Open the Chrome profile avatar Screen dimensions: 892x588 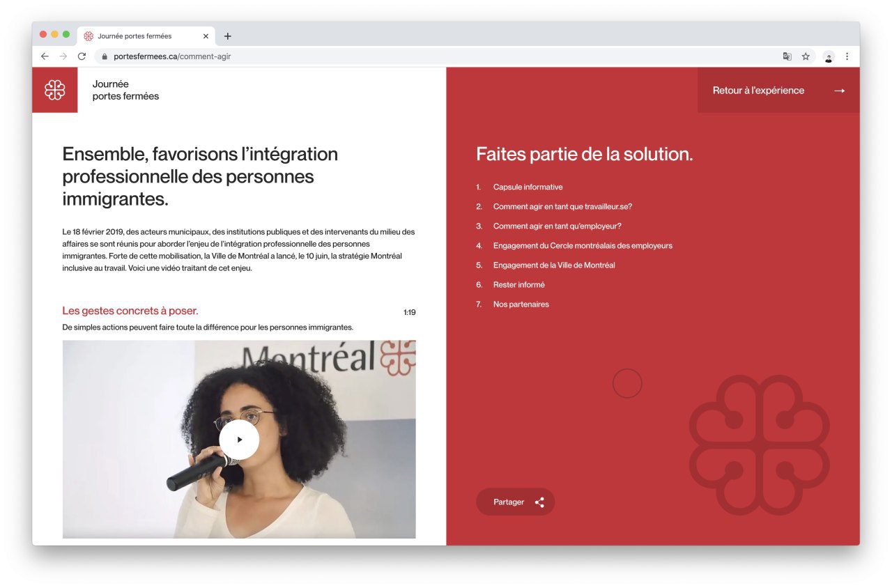(x=829, y=56)
